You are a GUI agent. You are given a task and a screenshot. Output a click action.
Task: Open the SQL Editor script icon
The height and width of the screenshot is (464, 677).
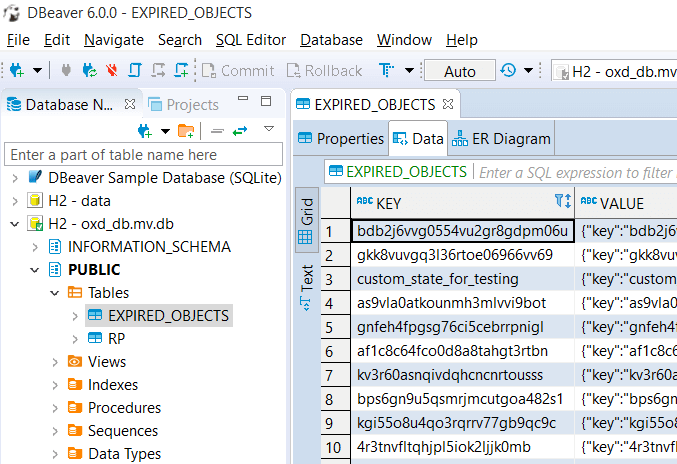pos(135,70)
